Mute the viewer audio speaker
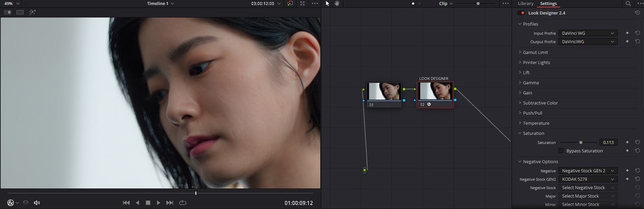Screen dimensions: 644x209 click(37, 202)
